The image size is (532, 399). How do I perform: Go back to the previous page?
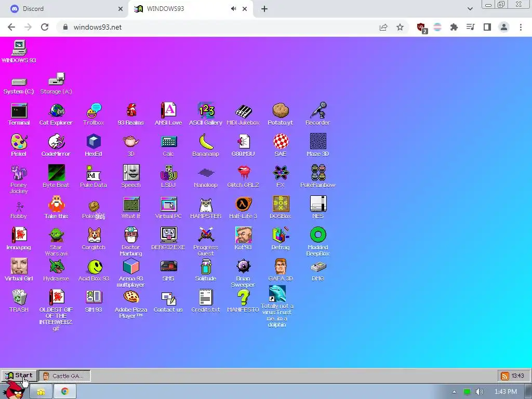click(x=11, y=27)
